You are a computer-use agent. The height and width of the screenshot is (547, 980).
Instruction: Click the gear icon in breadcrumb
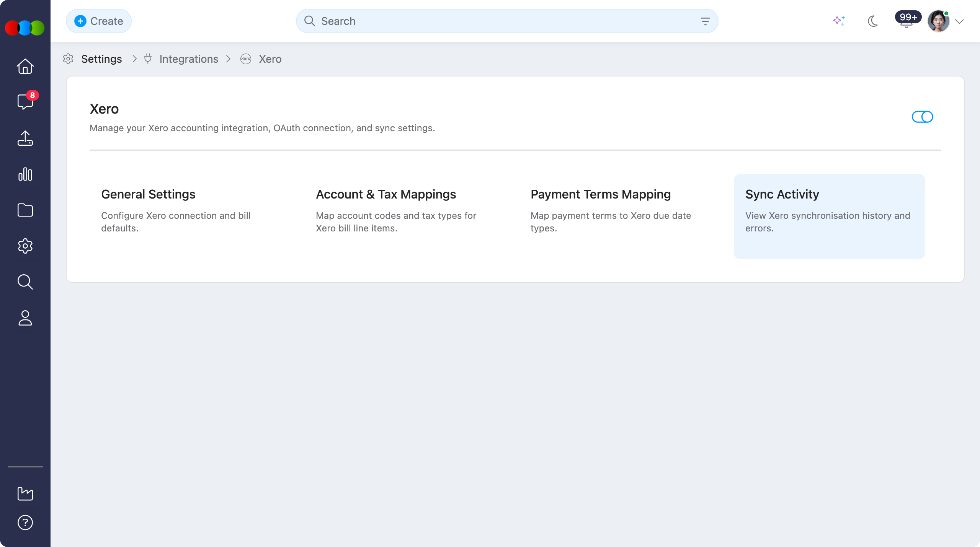click(68, 59)
